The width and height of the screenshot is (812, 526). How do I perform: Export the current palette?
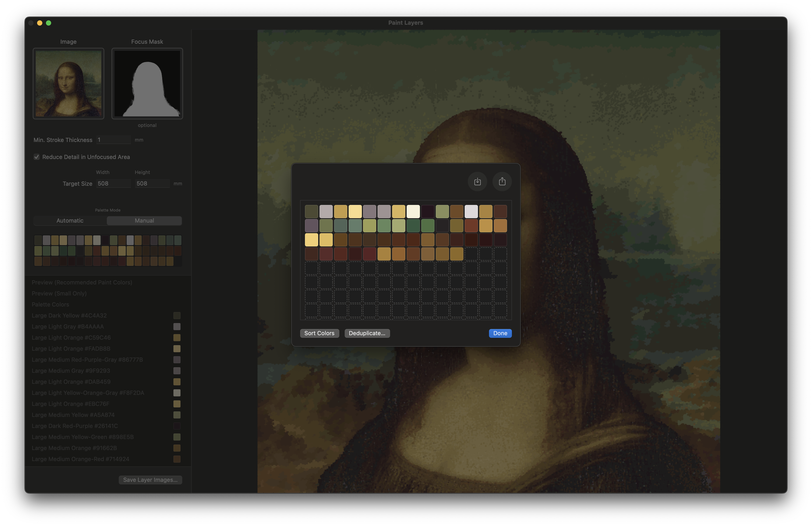coord(502,182)
